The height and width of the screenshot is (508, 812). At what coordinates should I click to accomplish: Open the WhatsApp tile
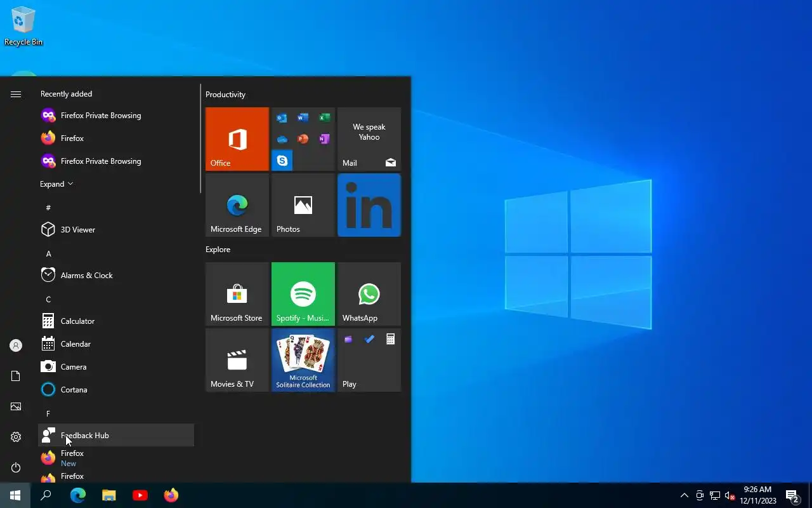369,294
